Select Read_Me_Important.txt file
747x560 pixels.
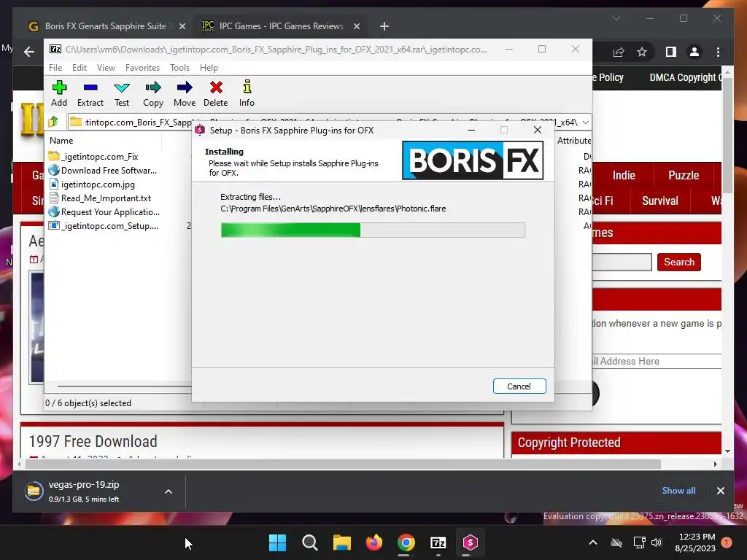99,198
